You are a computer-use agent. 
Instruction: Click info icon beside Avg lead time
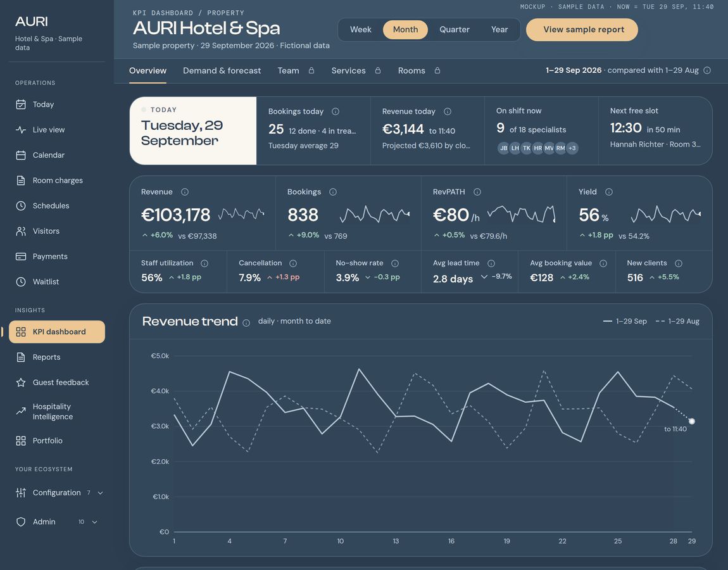491,263
